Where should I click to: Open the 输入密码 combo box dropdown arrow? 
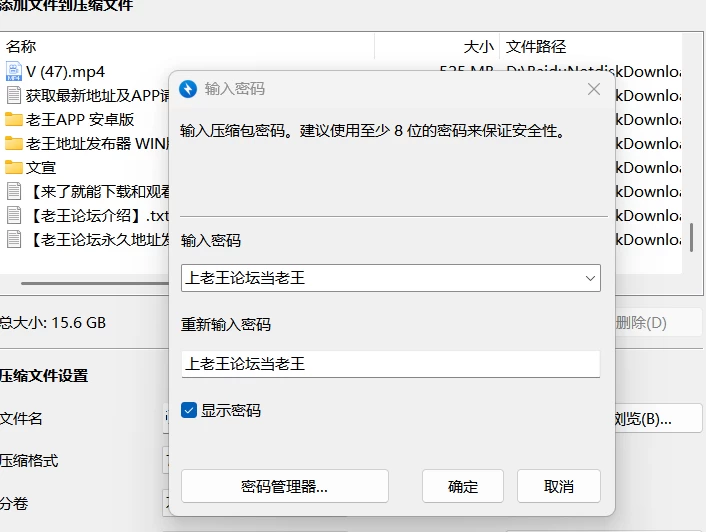coord(590,278)
